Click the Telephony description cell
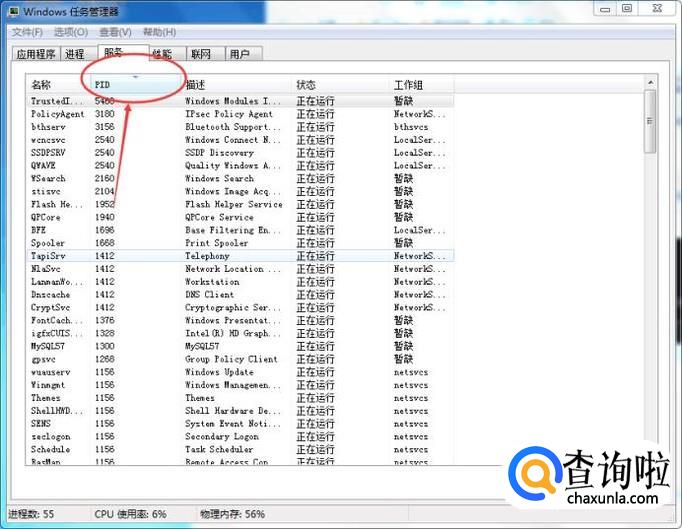This screenshot has height=529, width=682. click(207, 256)
